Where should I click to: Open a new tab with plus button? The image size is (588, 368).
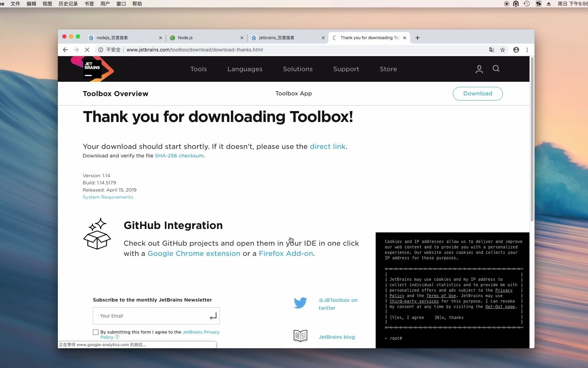pos(418,38)
